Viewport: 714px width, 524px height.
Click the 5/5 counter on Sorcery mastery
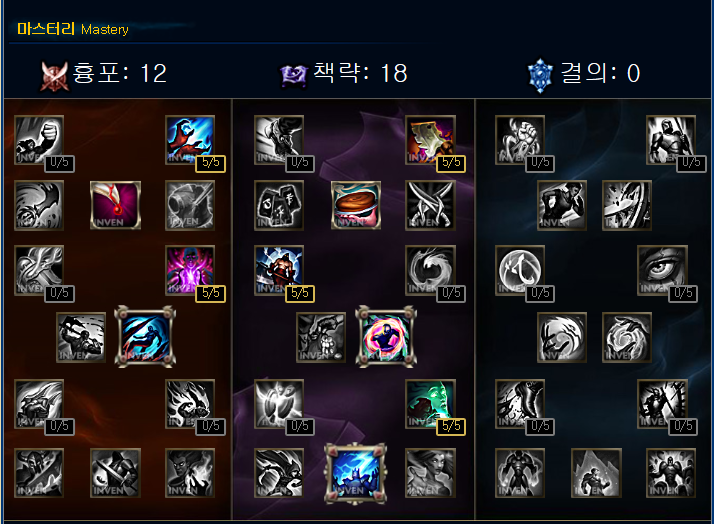[x=210, y=163]
